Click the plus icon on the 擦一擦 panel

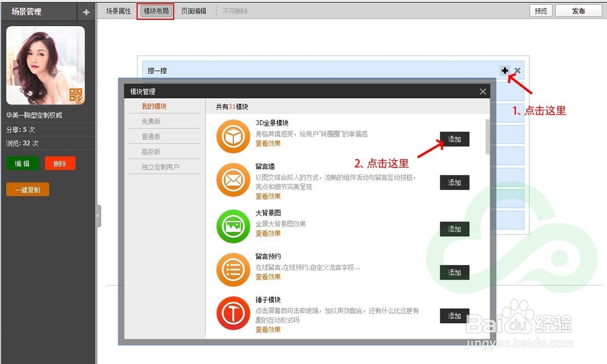click(505, 70)
